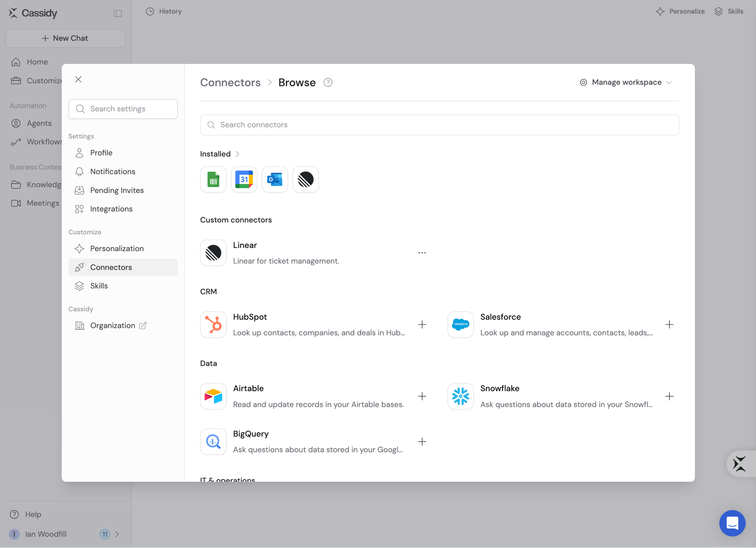Add the BigQuery connector

coord(422,442)
